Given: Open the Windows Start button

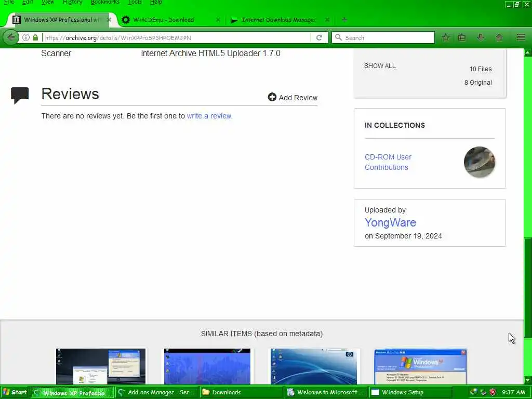Looking at the screenshot, I should (15, 392).
